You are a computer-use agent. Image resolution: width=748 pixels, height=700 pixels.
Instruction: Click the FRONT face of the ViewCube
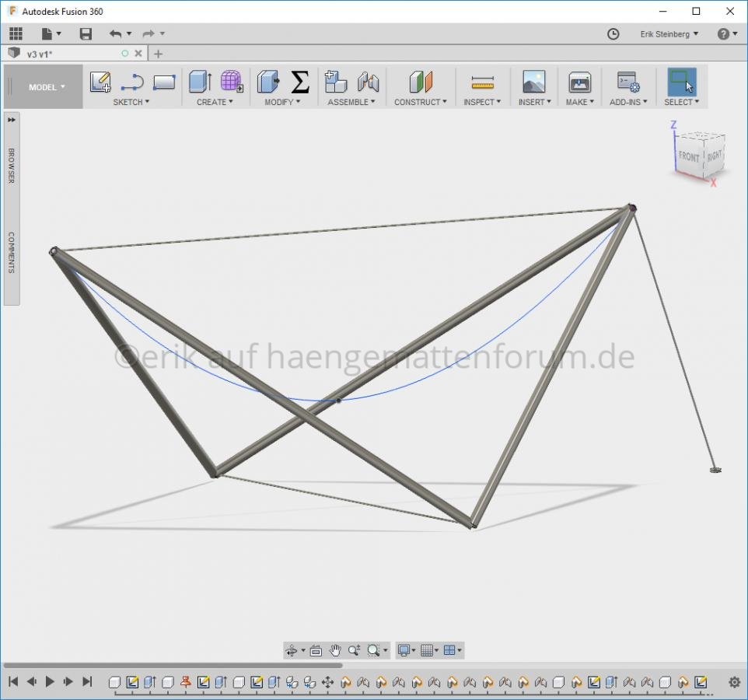point(688,156)
